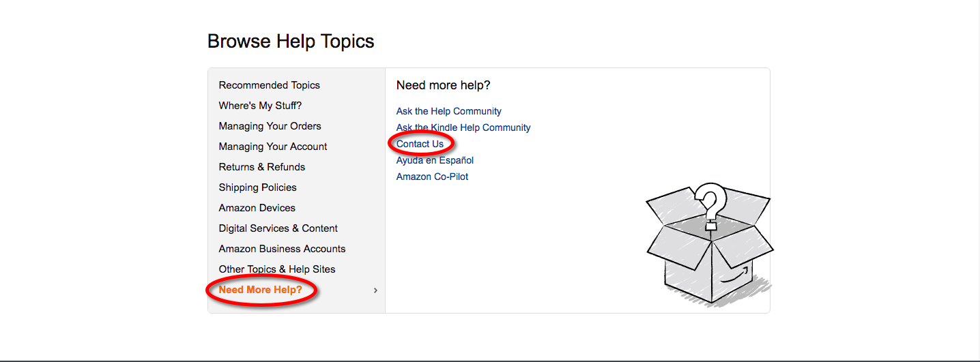The width and height of the screenshot is (980, 362).
Task: Follow the Amazon Co-Pilot link
Action: 432,177
